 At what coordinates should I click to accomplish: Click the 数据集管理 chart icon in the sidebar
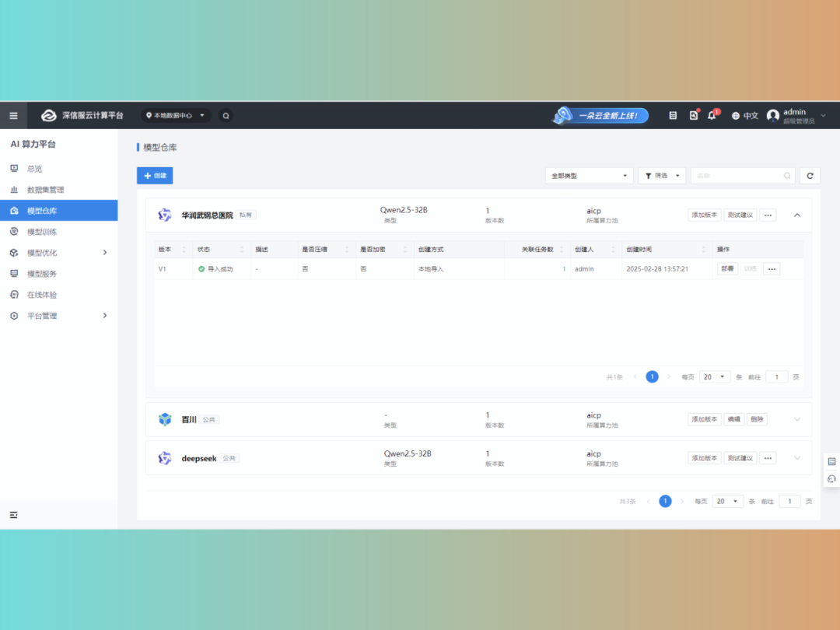point(14,190)
